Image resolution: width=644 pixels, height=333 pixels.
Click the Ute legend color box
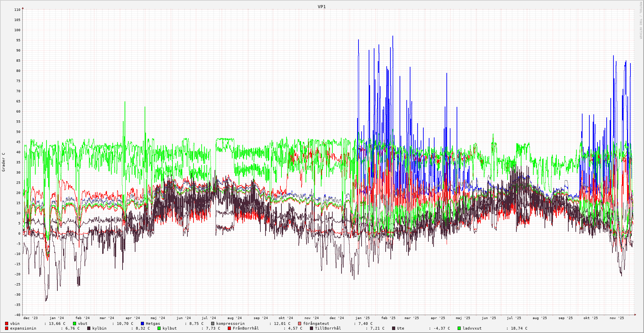pyautogui.click(x=393, y=328)
